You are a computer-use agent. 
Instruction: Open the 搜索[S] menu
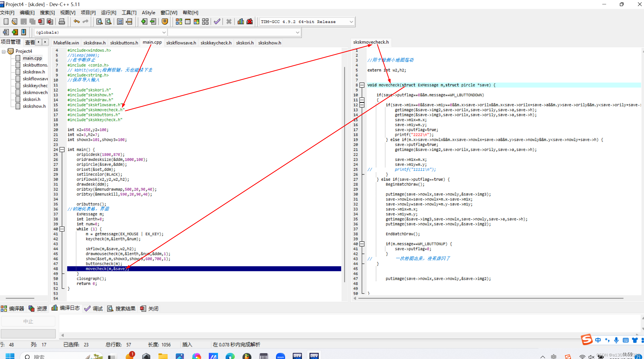point(47,12)
